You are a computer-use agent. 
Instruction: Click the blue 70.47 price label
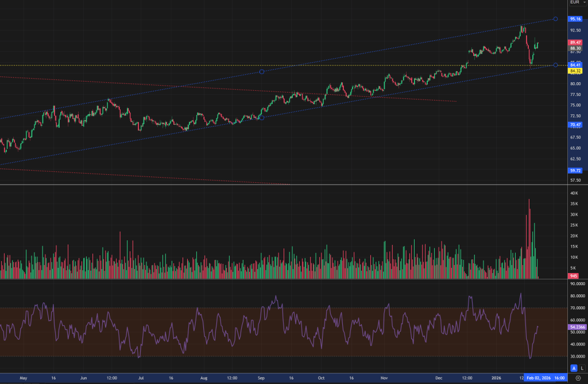click(x=576, y=125)
